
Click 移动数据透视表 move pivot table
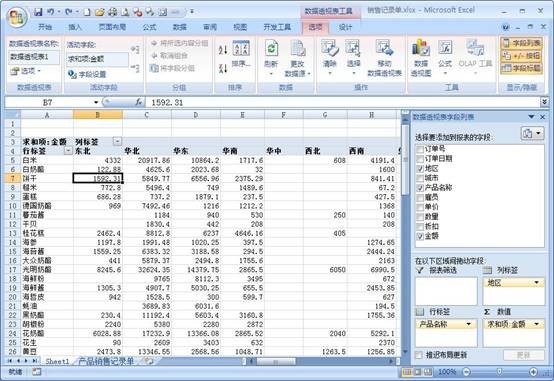coord(384,58)
